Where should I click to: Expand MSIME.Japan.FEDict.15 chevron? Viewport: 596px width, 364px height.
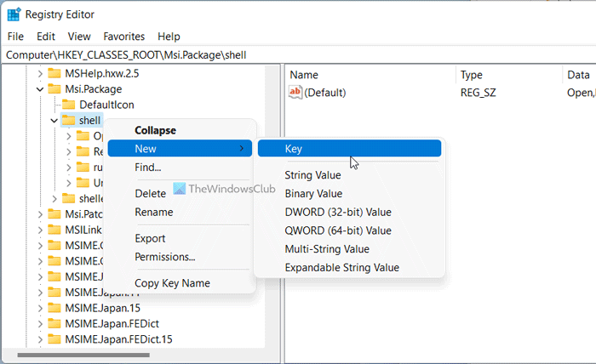pyautogui.click(x=40, y=339)
